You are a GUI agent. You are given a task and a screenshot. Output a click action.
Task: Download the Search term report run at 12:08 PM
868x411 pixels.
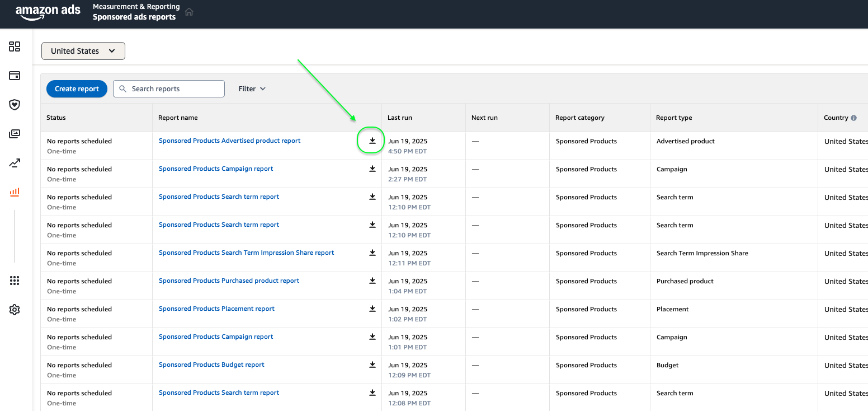pos(372,393)
